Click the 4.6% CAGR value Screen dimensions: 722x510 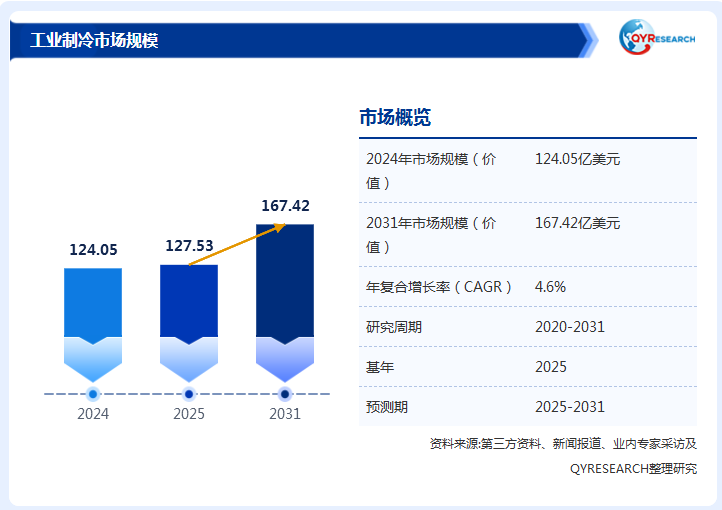click(550, 287)
